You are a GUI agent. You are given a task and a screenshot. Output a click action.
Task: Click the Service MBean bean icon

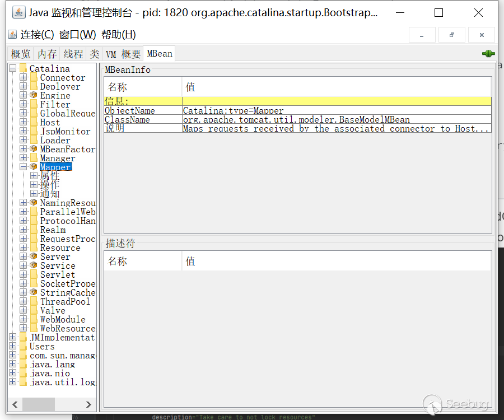point(33,265)
